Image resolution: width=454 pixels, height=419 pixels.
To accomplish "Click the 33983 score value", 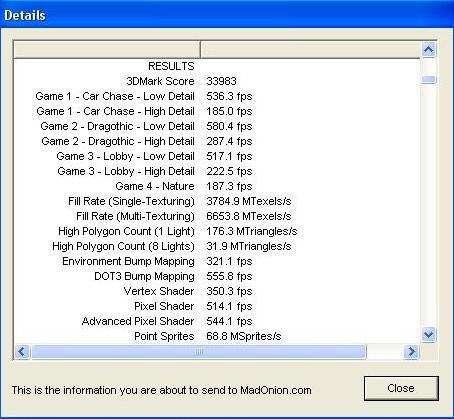I will tap(221, 81).
